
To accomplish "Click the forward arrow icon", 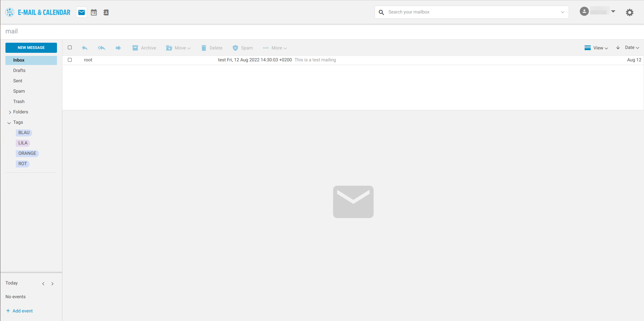I will point(118,48).
